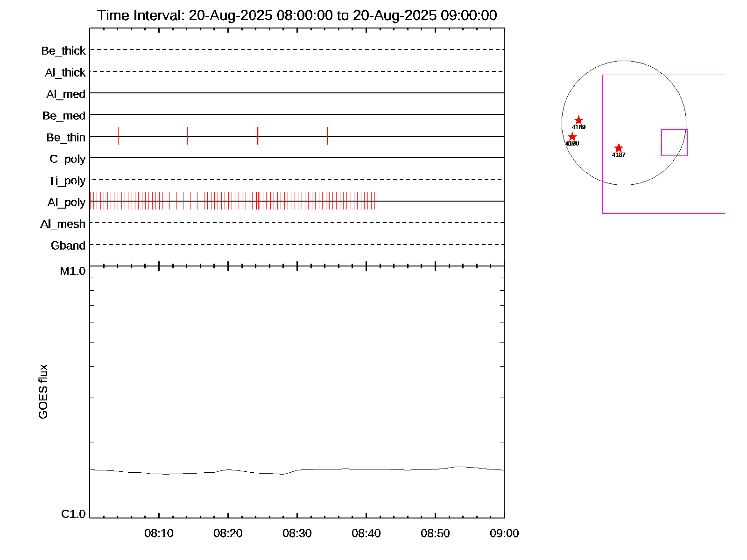Click the Time Interval title text
This screenshot has width=747, height=560.
click(297, 15)
